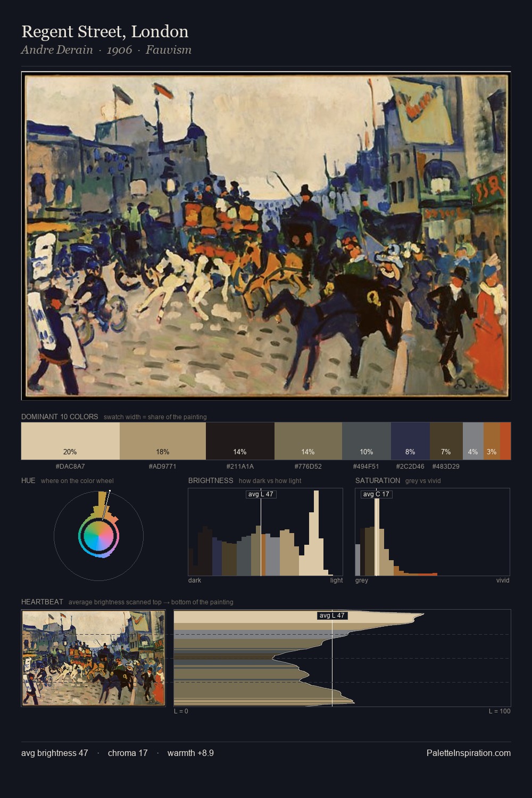Click the #DAC8A7 beige swatch marked 20%
Screen dimensions: 532x798
coord(70,440)
